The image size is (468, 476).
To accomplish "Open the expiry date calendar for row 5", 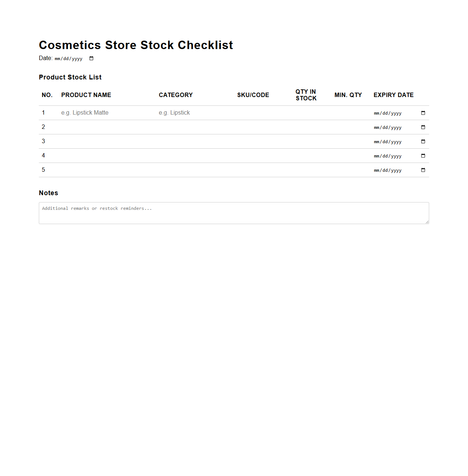I will [x=423, y=170].
